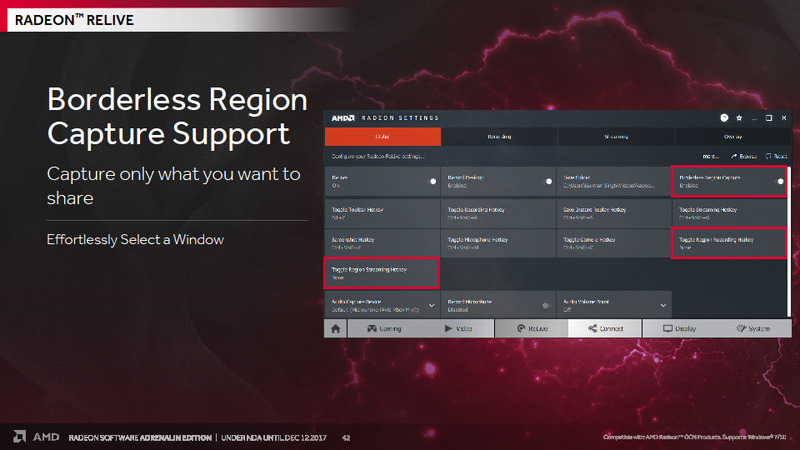The height and width of the screenshot is (450, 800).
Task: Open the Display section via monitor icon
Action: coord(679,329)
